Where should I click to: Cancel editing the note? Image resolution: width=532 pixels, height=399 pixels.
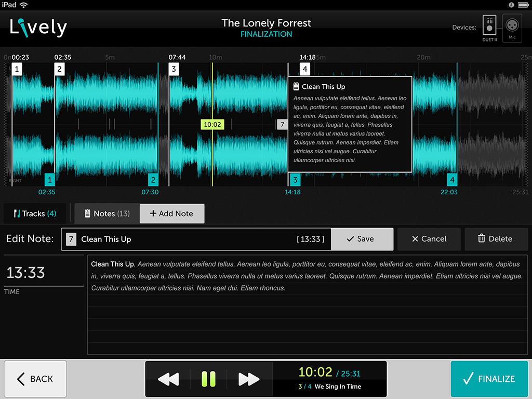point(429,239)
